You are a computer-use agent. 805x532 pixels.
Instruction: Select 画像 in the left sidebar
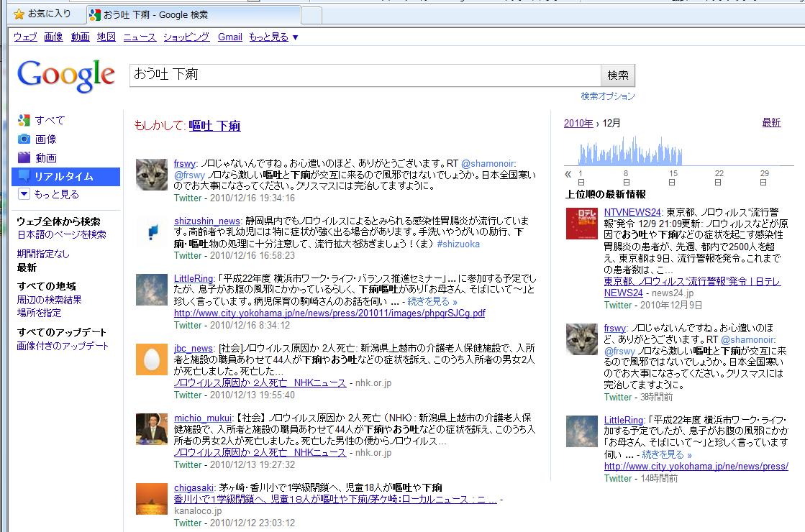pos(46,139)
